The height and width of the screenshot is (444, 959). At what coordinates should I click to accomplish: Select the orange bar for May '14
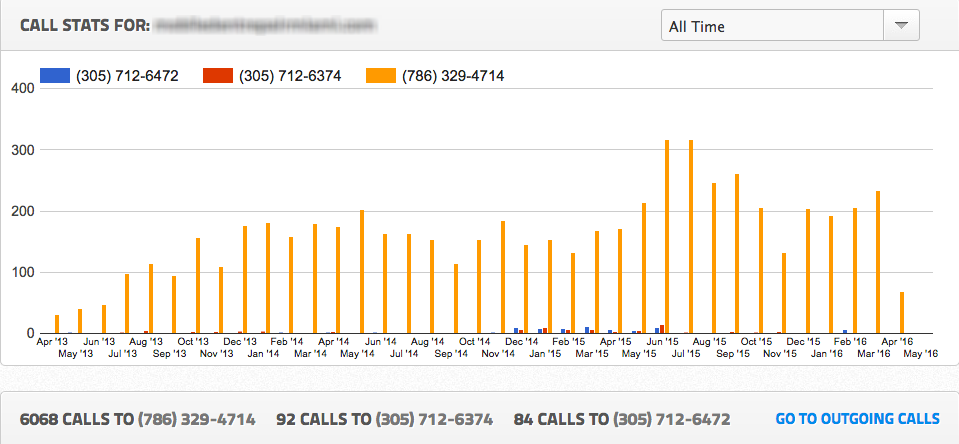click(362, 272)
